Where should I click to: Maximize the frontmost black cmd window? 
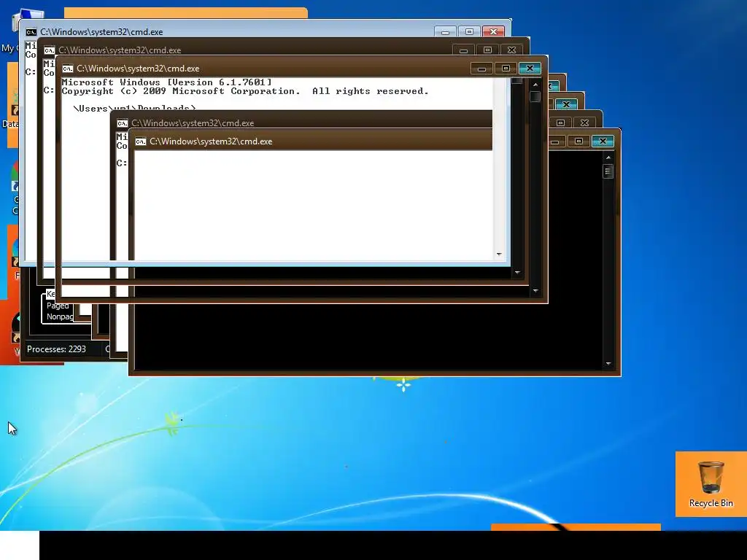tap(578, 141)
